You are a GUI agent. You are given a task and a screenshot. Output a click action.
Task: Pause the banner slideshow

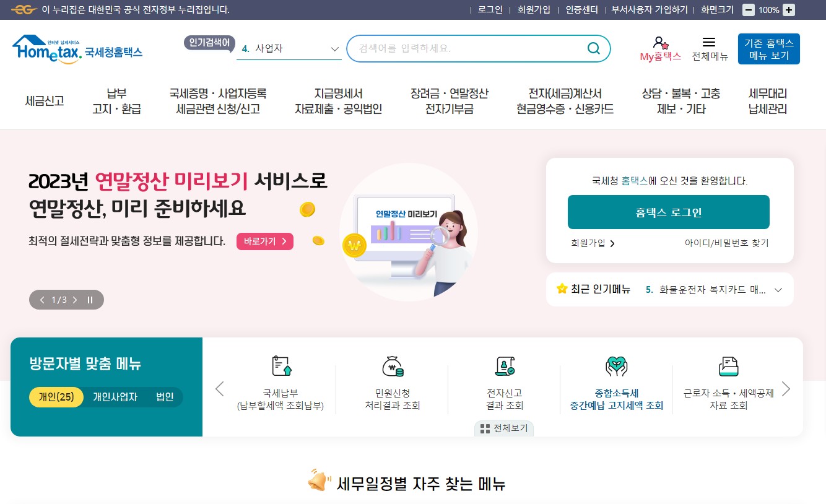pyautogui.click(x=90, y=300)
